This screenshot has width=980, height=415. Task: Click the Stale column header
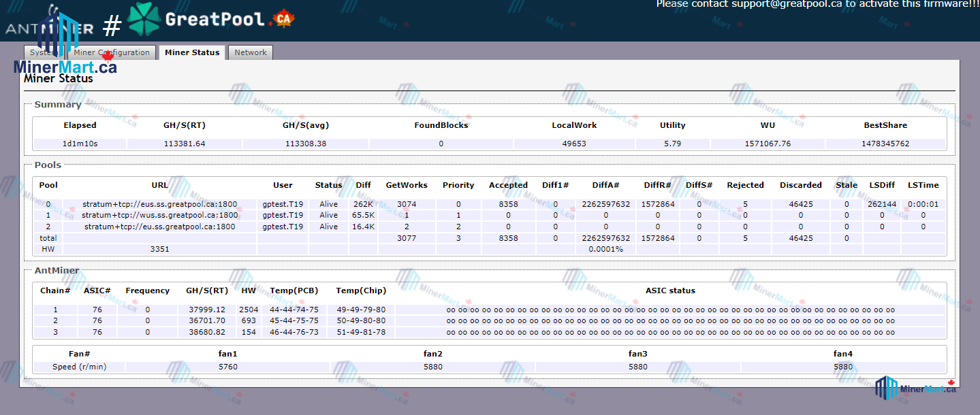847,185
